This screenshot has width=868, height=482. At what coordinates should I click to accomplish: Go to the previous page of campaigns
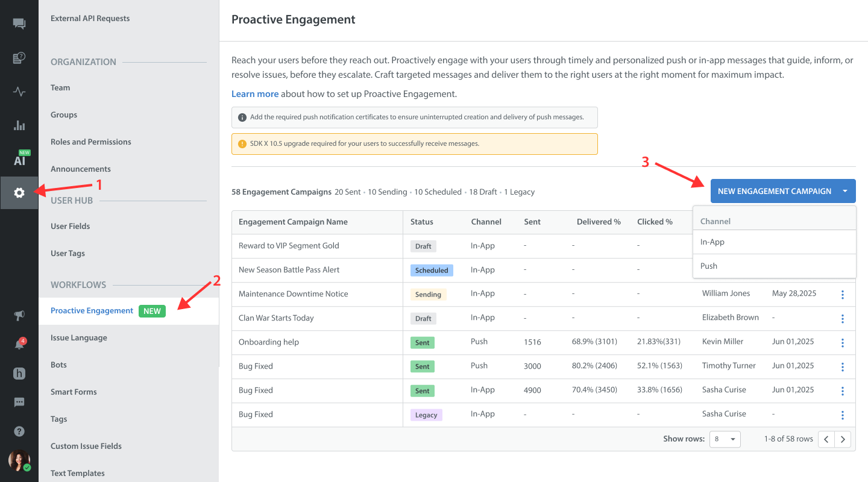826,439
